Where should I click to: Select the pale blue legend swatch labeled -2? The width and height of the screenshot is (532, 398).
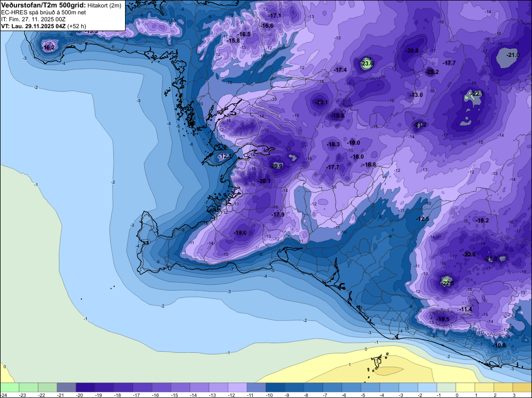pyautogui.click(x=428, y=387)
